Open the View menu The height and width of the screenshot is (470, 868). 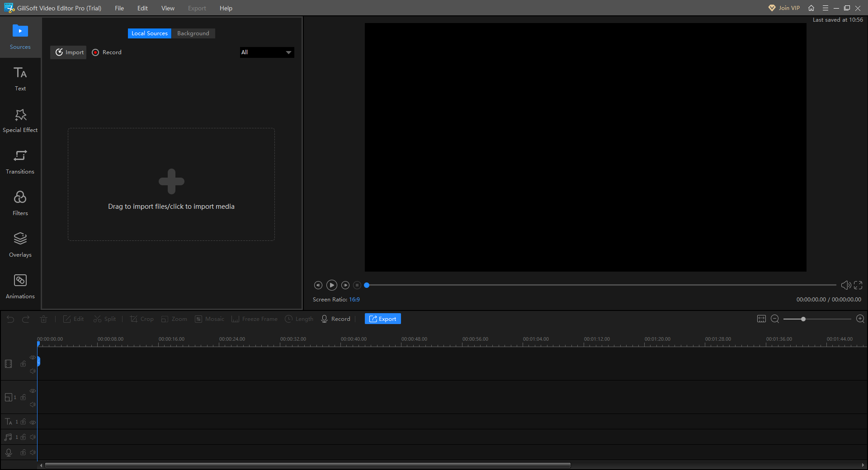pyautogui.click(x=168, y=8)
